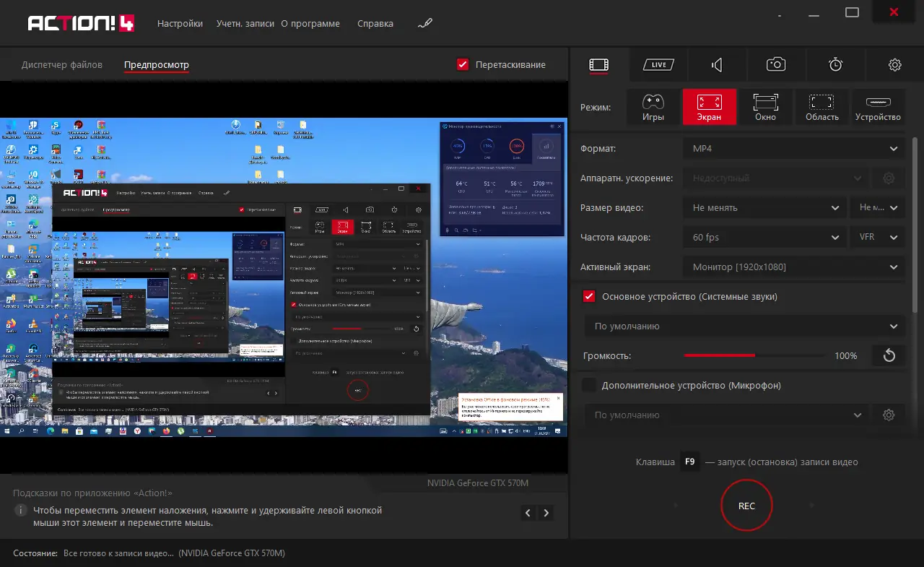Open По умолчанию dropdown under Основное устройство
Image resolution: width=924 pixels, height=567 pixels.
click(744, 326)
